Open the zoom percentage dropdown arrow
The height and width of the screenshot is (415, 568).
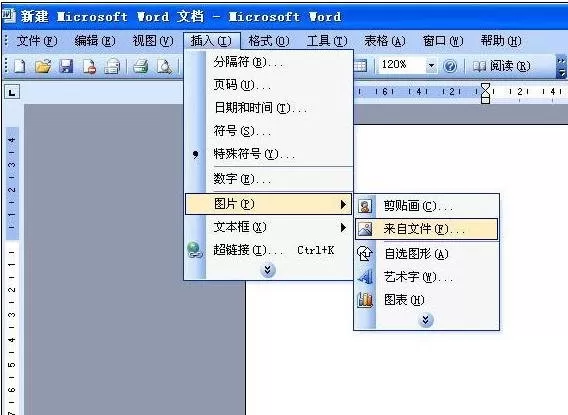(x=431, y=66)
